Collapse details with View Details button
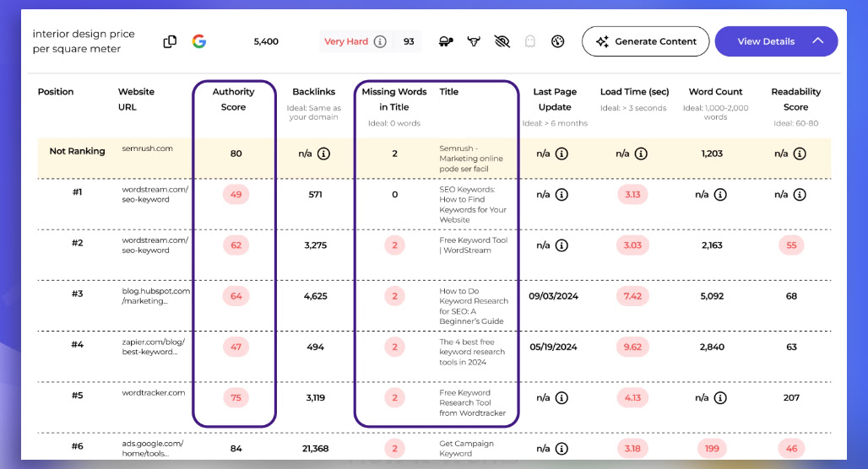 tap(776, 41)
